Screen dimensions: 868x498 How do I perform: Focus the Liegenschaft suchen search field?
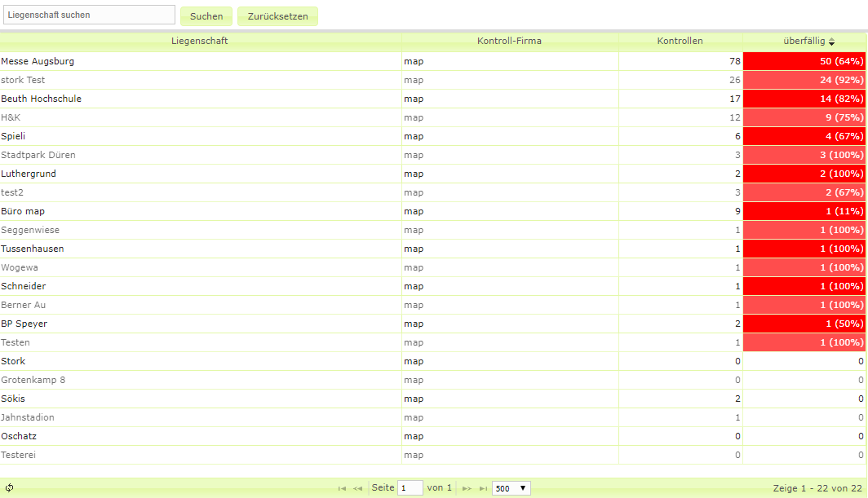point(89,15)
